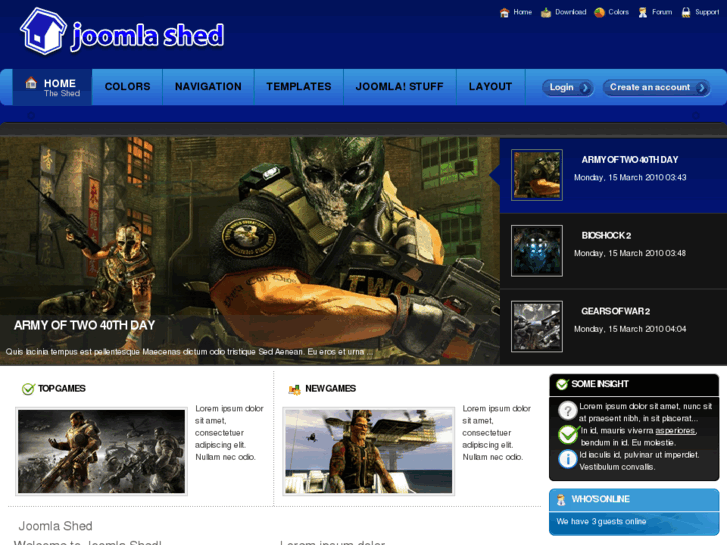Click the TOP GAMES heading
The width and height of the screenshot is (727, 545).
click(x=62, y=389)
